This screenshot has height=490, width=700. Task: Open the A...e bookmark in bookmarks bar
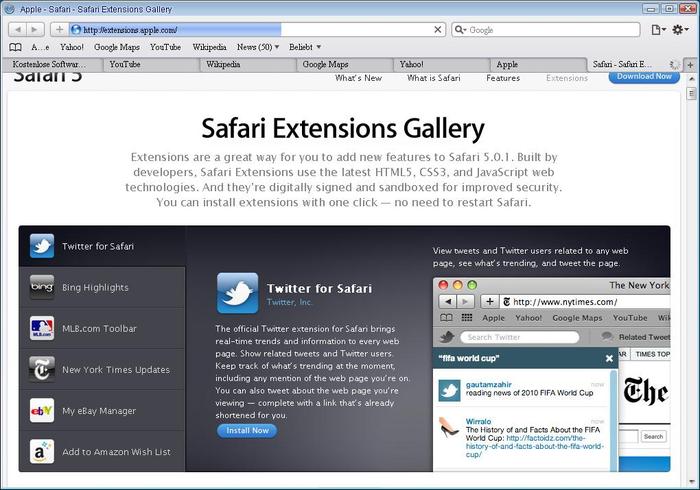[x=40, y=47]
